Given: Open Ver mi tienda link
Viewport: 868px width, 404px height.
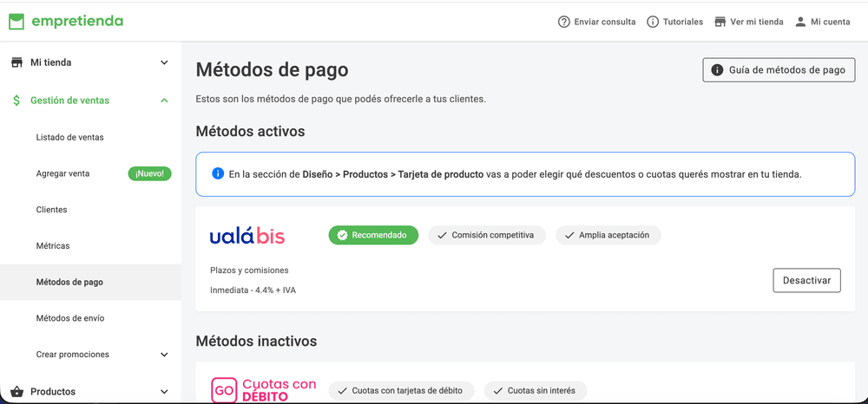Looking at the screenshot, I should click(x=757, y=22).
